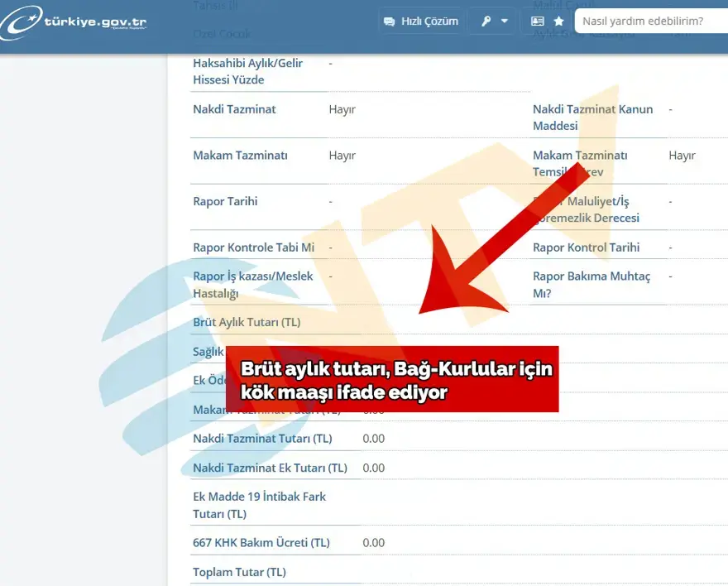Open the türkiye.gov.tr home logo
The width and height of the screenshot is (728, 586).
tap(74, 22)
